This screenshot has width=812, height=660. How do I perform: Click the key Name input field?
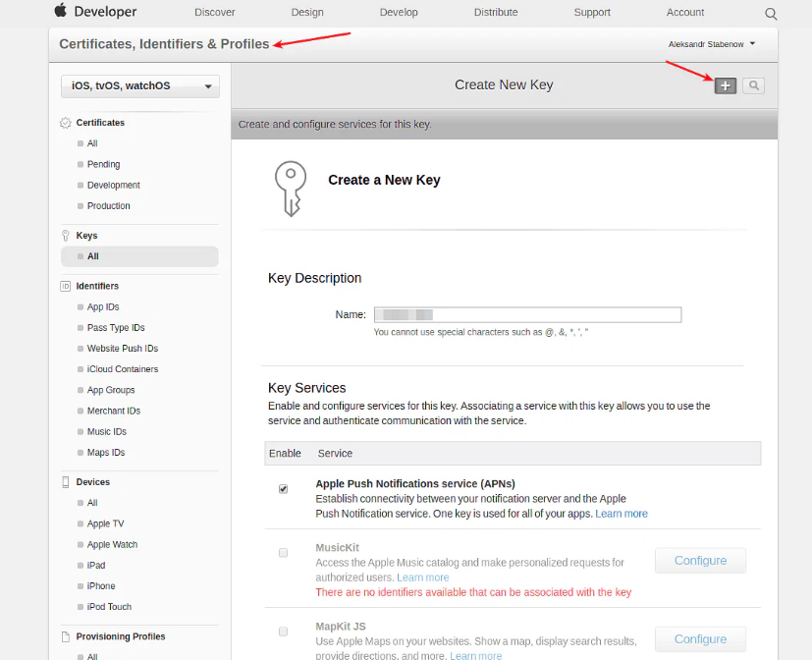[x=527, y=315]
